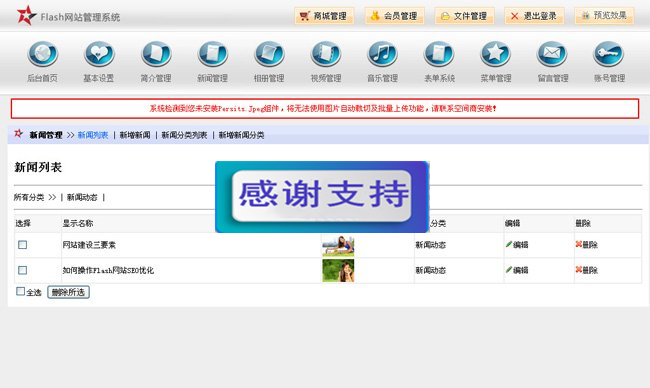Open 菜单管理 star icon

coord(495,54)
